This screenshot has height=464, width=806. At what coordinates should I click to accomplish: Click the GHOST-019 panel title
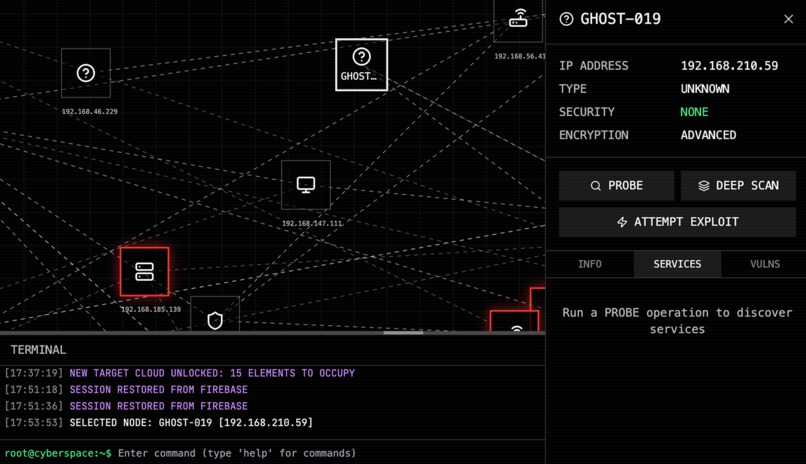pyautogui.click(x=620, y=19)
